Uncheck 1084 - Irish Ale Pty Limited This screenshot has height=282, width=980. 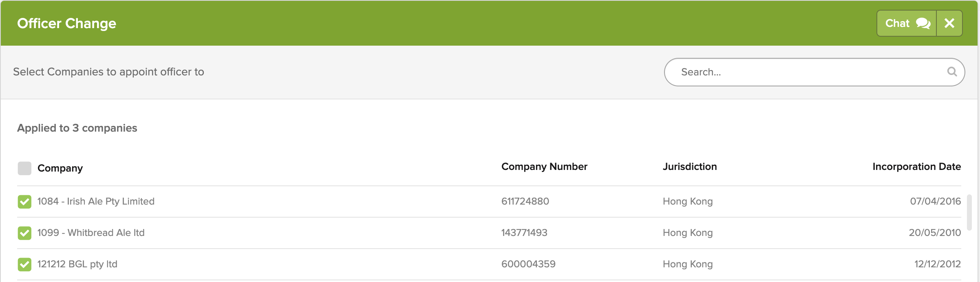(24, 201)
